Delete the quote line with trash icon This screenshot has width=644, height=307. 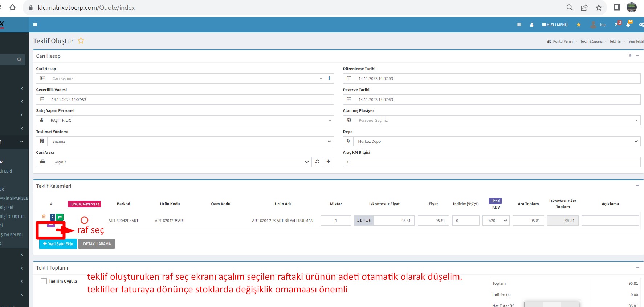coord(44,217)
